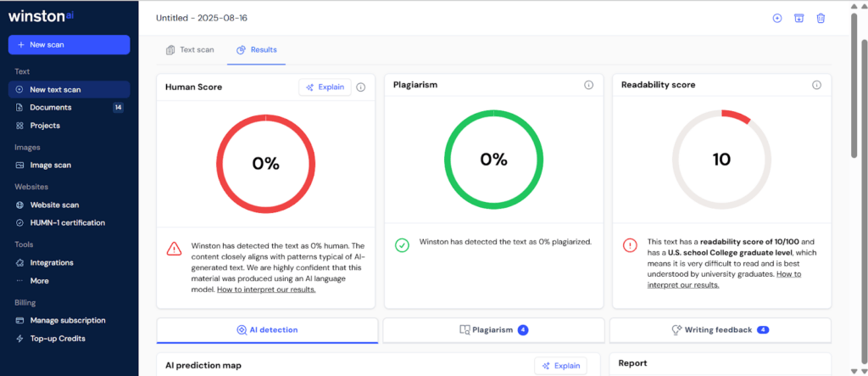Click the add new scan plus icon
Viewport: 868px width, 376px height.
(776, 18)
